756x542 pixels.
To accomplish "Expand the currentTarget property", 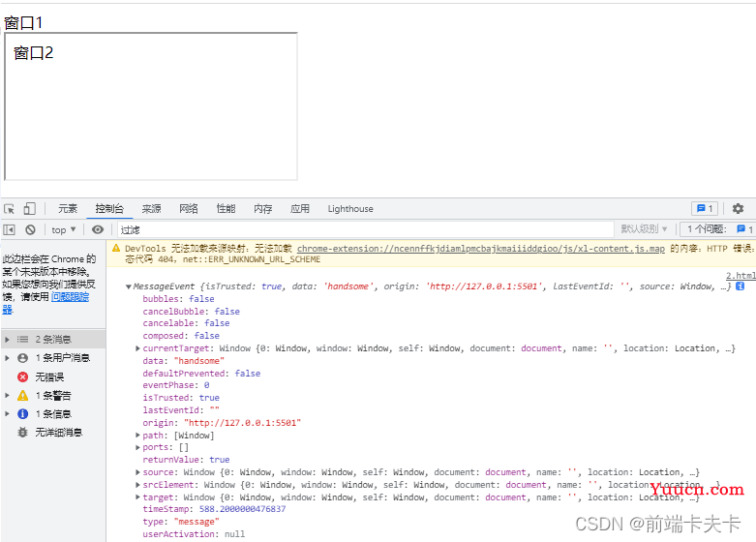I will point(137,348).
